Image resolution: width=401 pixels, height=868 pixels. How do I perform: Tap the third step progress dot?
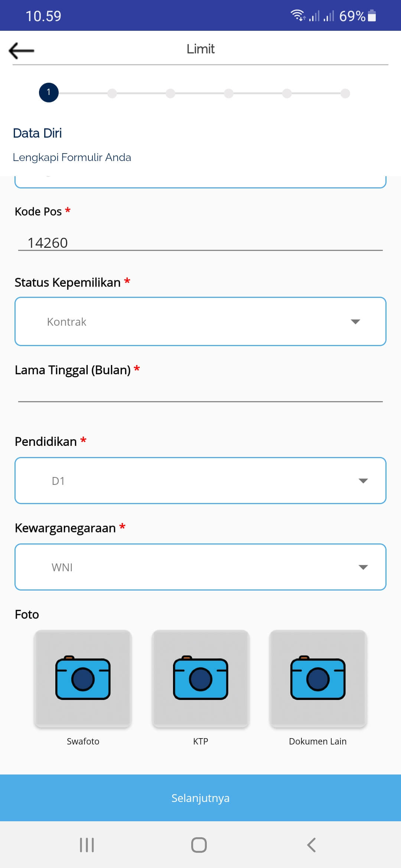pos(170,93)
